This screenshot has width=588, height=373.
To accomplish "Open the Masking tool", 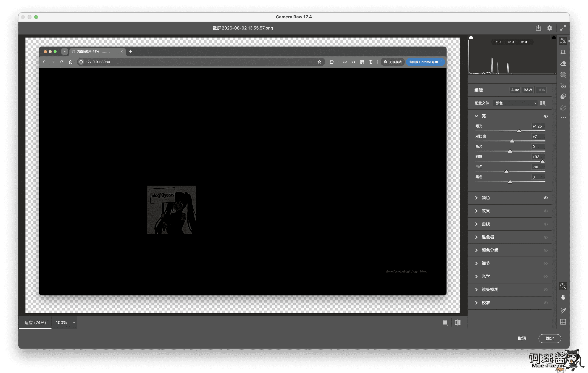I will coord(563,75).
